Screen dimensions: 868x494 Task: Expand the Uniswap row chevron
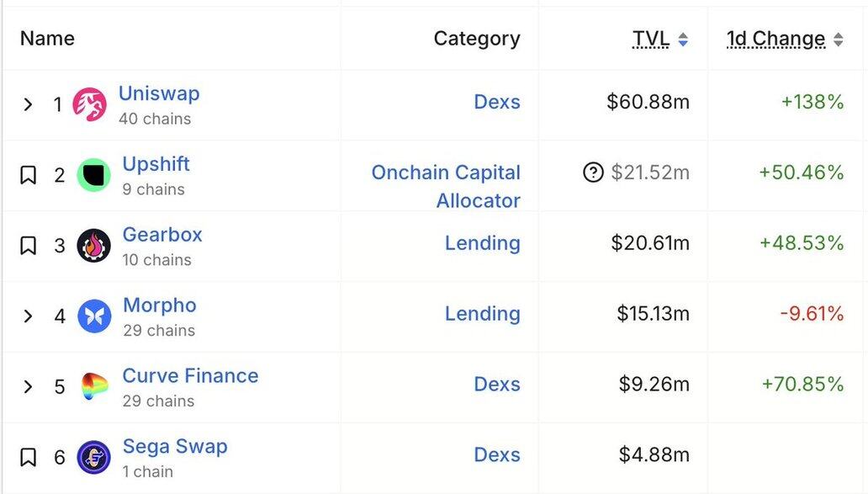[28, 104]
